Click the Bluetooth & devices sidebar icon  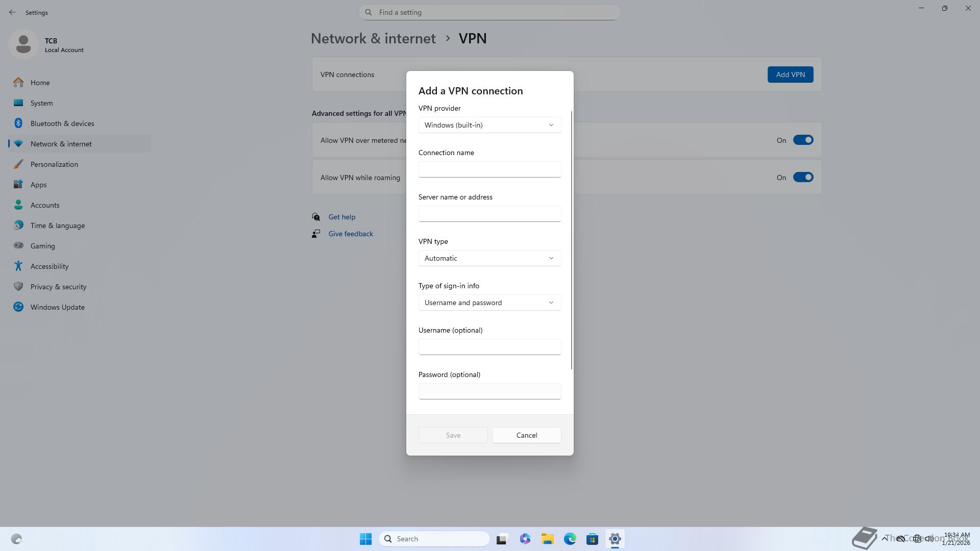point(18,123)
